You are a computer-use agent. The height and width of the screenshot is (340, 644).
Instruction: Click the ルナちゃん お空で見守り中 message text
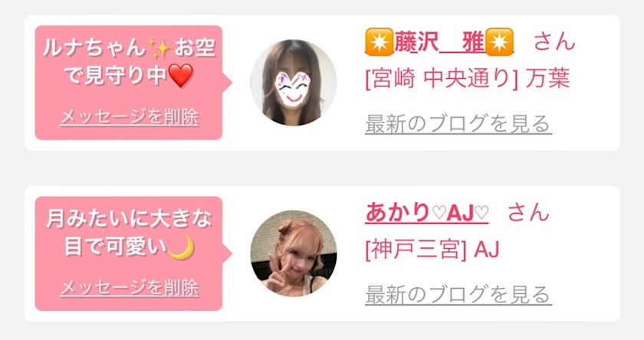click(x=129, y=62)
